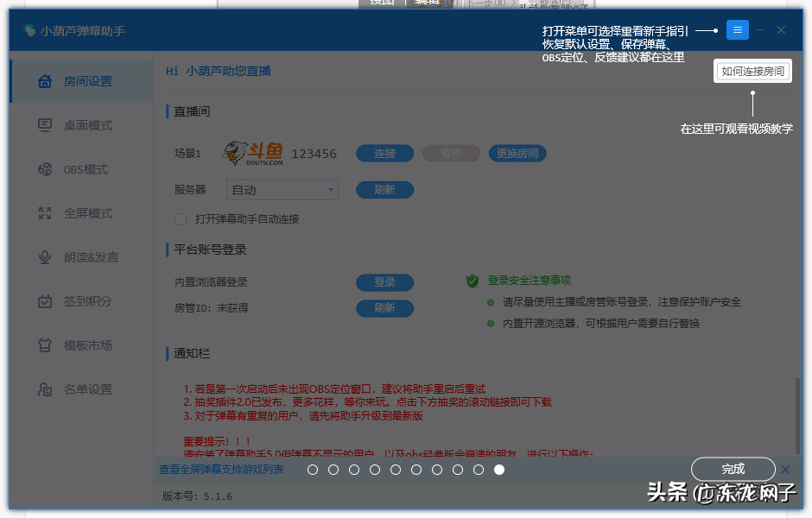Click the 连接 connect button
Viewport: 812px width, 518px height.
[x=384, y=153]
